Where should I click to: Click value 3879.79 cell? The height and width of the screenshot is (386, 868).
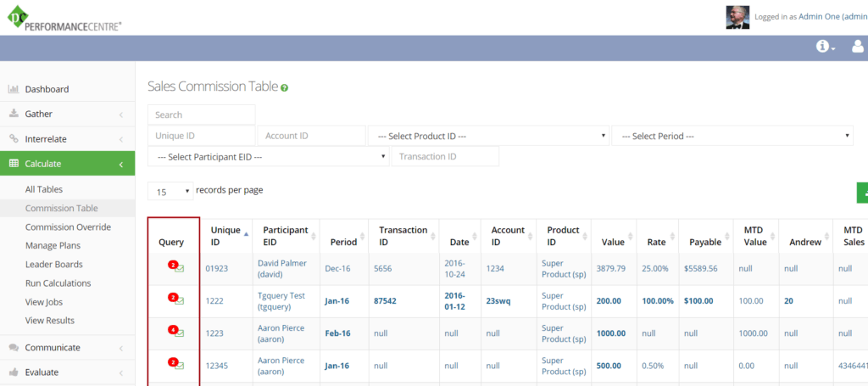[610, 269]
